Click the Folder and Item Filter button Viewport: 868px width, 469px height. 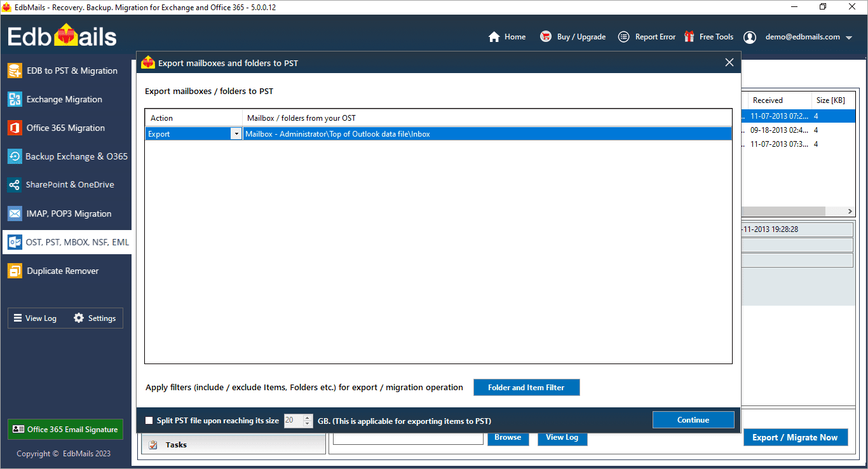point(526,388)
